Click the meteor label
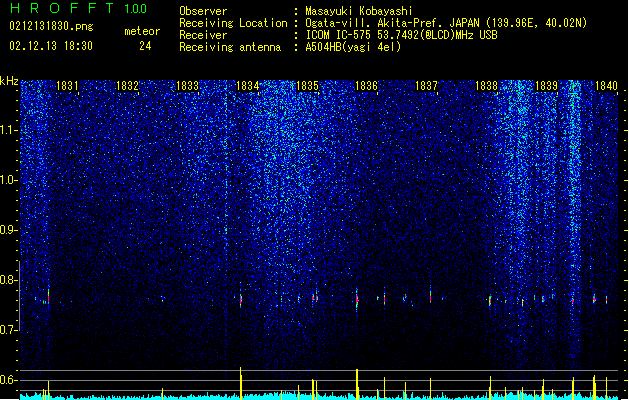629x400 pixels. click(142, 31)
